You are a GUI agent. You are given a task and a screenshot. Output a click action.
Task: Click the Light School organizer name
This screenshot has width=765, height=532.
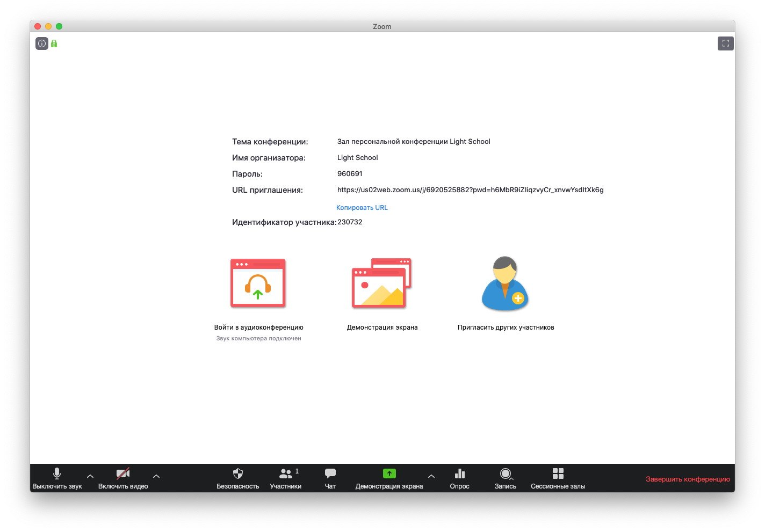click(358, 158)
